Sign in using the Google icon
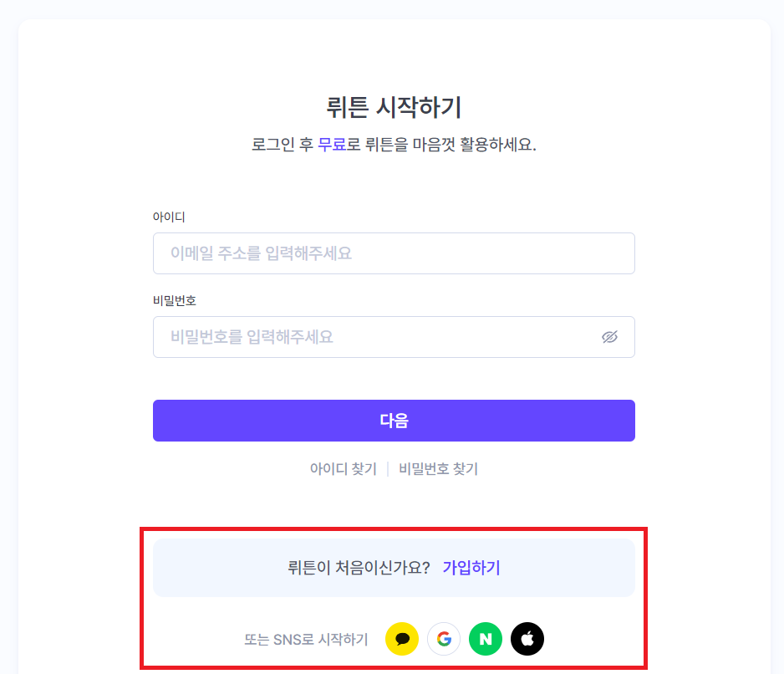This screenshot has height=674, width=784. (444, 638)
